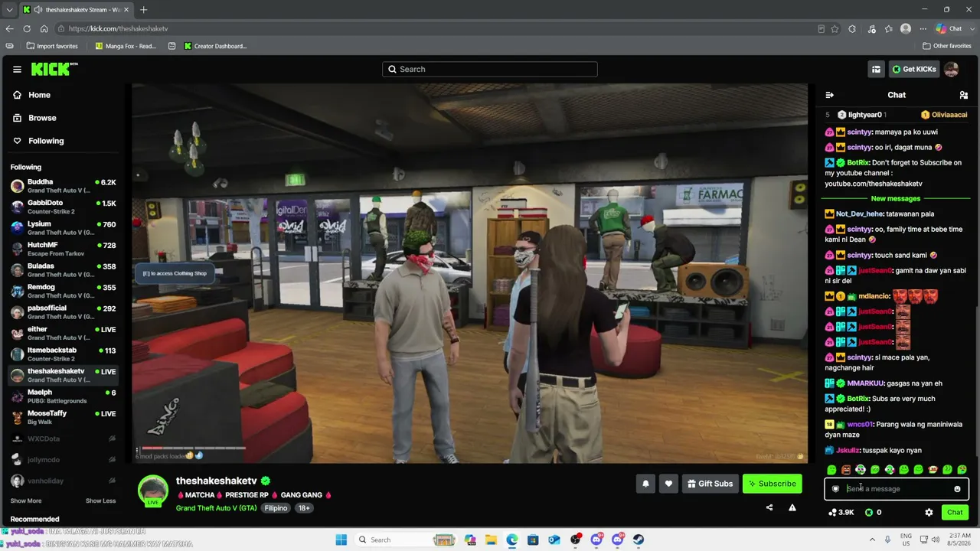Toggle follow with the heart icon

[668, 484]
